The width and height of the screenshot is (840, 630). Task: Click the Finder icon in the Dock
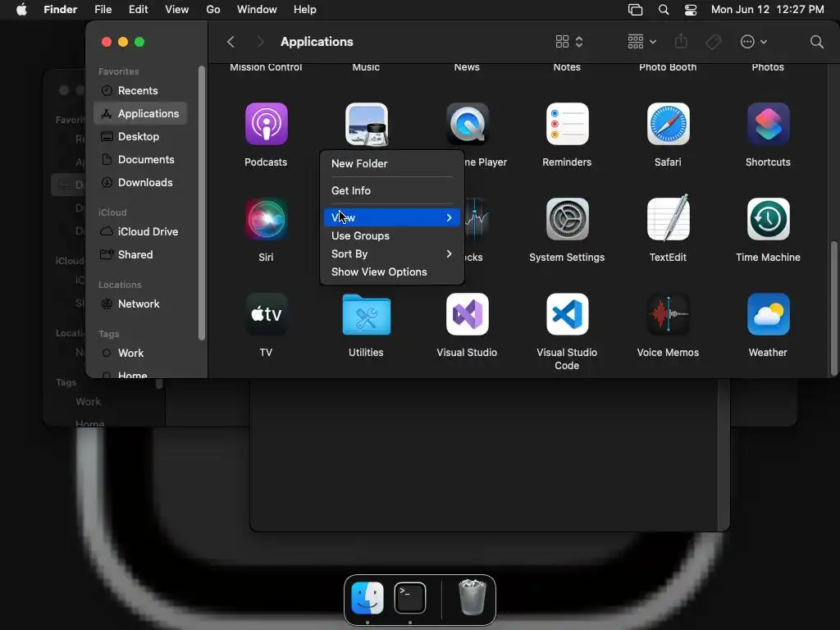[367, 598]
